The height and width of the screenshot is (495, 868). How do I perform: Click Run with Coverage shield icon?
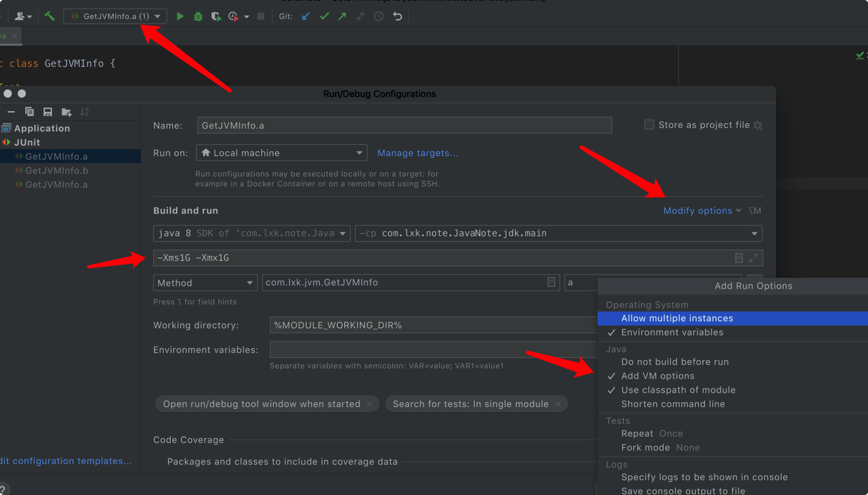coord(216,16)
